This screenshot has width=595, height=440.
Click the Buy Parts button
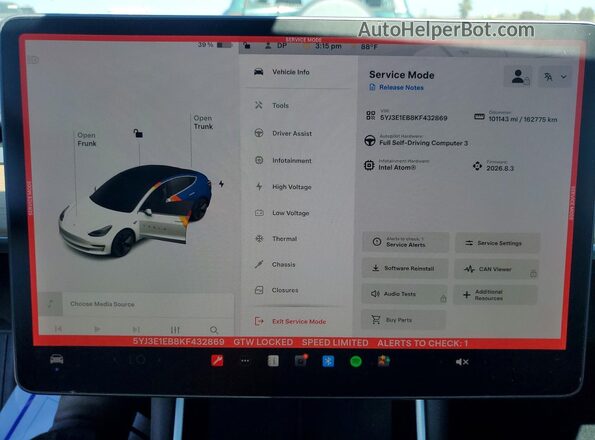404,320
